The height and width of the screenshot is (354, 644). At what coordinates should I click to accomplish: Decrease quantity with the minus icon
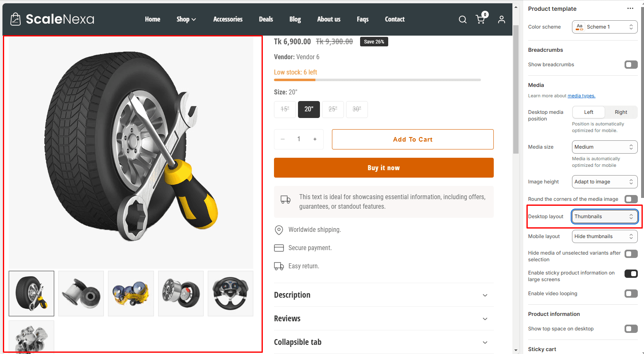[x=283, y=139]
